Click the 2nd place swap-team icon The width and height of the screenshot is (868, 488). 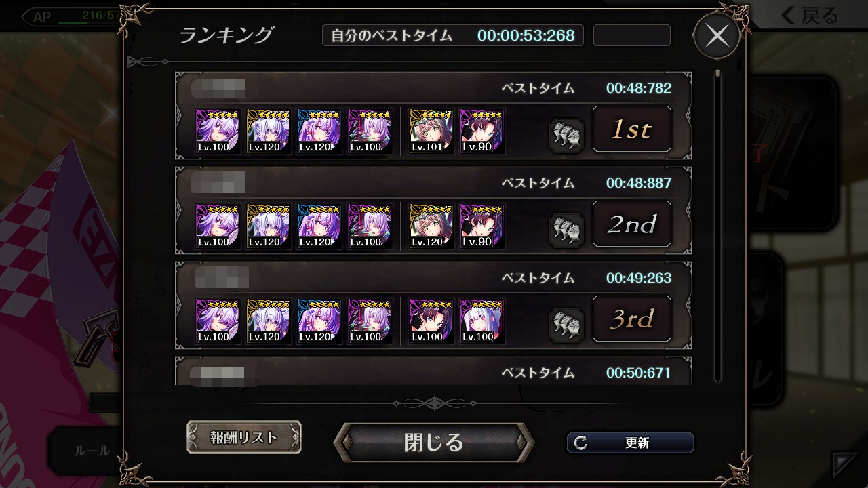(566, 230)
